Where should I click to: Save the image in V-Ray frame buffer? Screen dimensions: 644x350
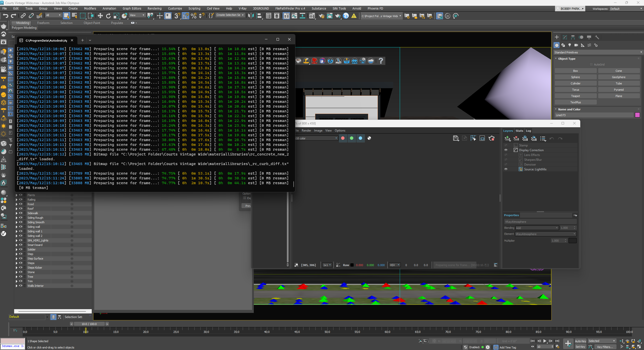click(x=456, y=138)
